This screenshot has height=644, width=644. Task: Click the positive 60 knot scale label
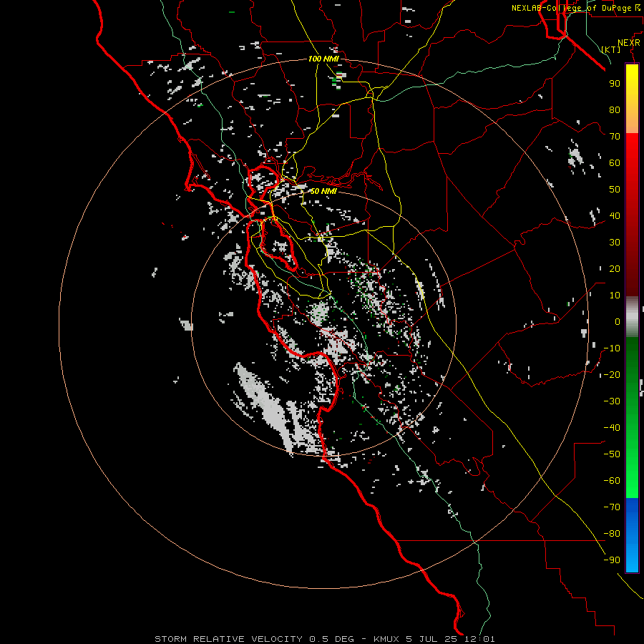click(x=615, y=163)
